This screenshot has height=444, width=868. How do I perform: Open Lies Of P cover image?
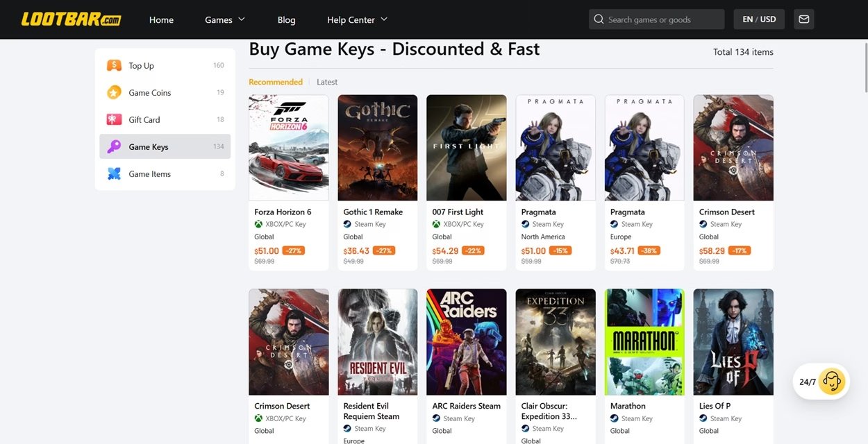pyautogui.click(x=733, y=342)
